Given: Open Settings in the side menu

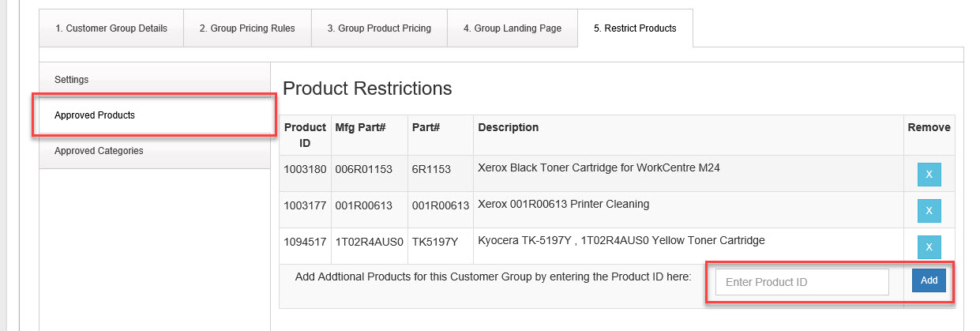Looking at the screenshot, I should pos(72,80).
